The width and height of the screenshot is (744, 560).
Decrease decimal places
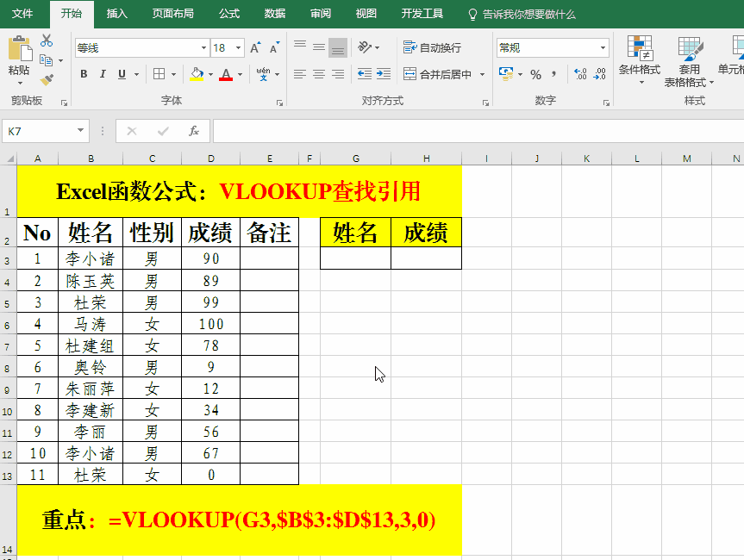click(599, 74)
